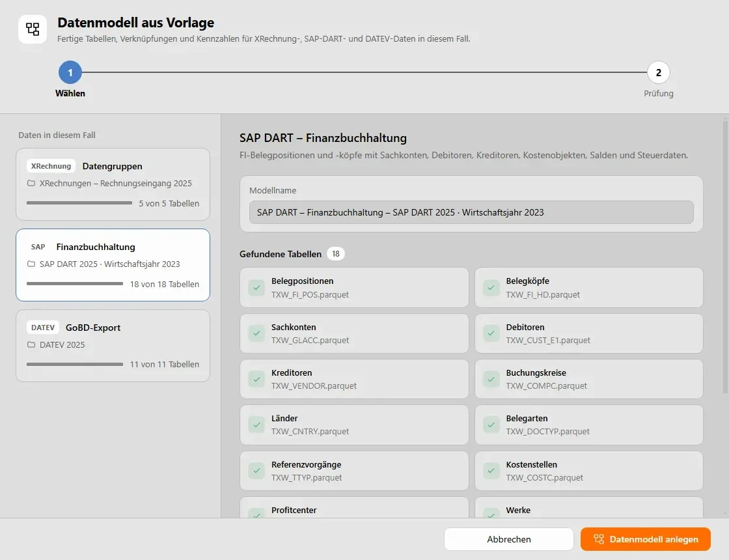Click the folder icon beside XRechnungen – Rechnungseingang 2025
729x560 pixels.
pos(31,183)
